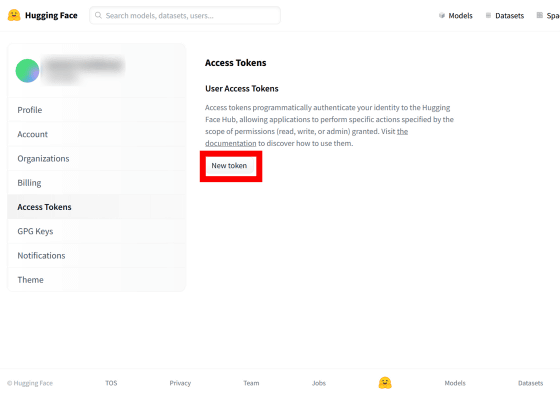Click the Models cube icon in header

pos(442,15)
